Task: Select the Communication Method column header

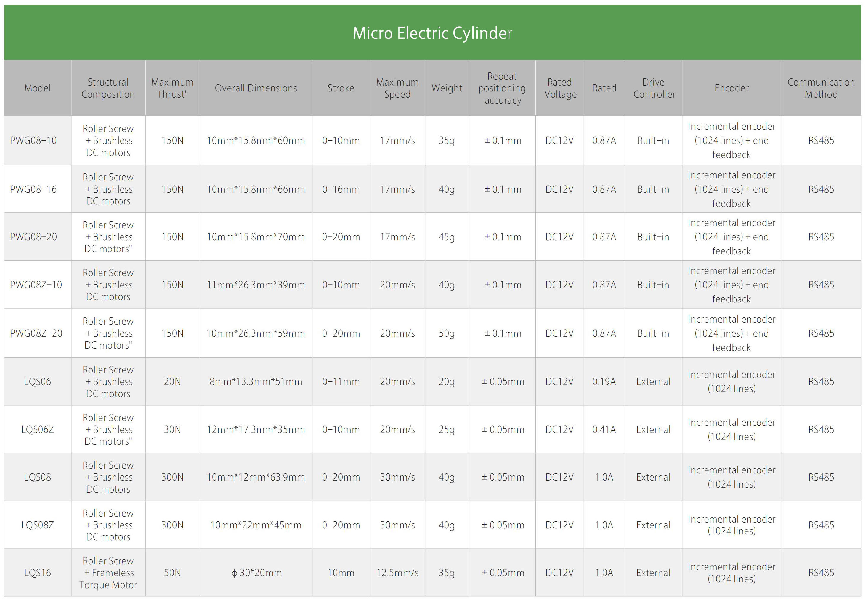Action: coord(821,88)
